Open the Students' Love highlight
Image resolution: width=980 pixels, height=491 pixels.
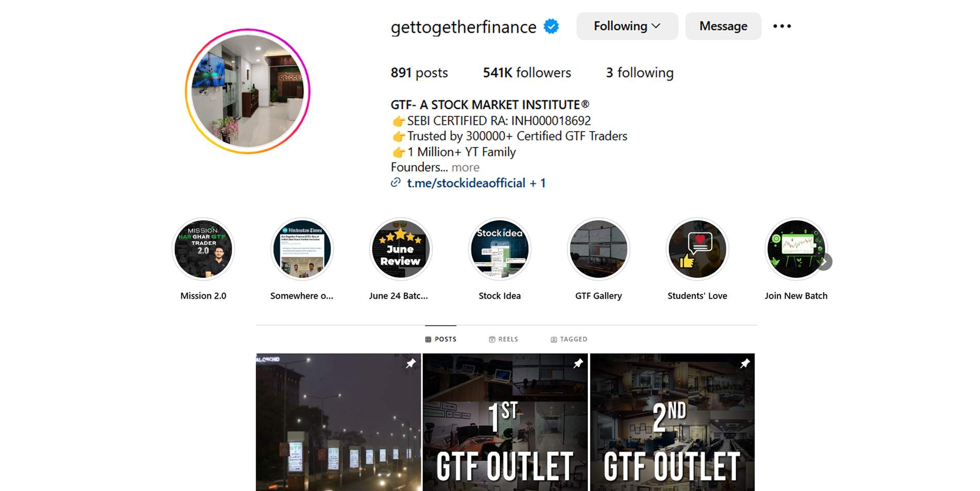697,249
